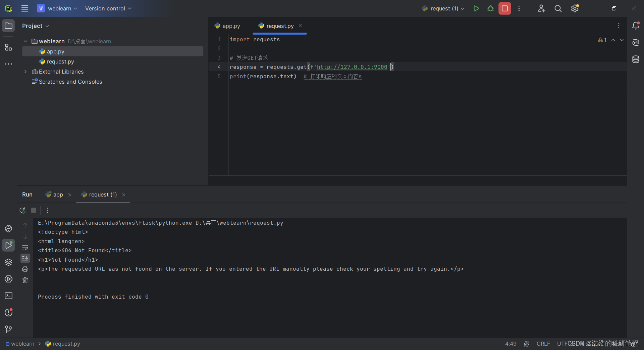Open the Git tool window
The image size is (644, 350).
tap(8, 329)
